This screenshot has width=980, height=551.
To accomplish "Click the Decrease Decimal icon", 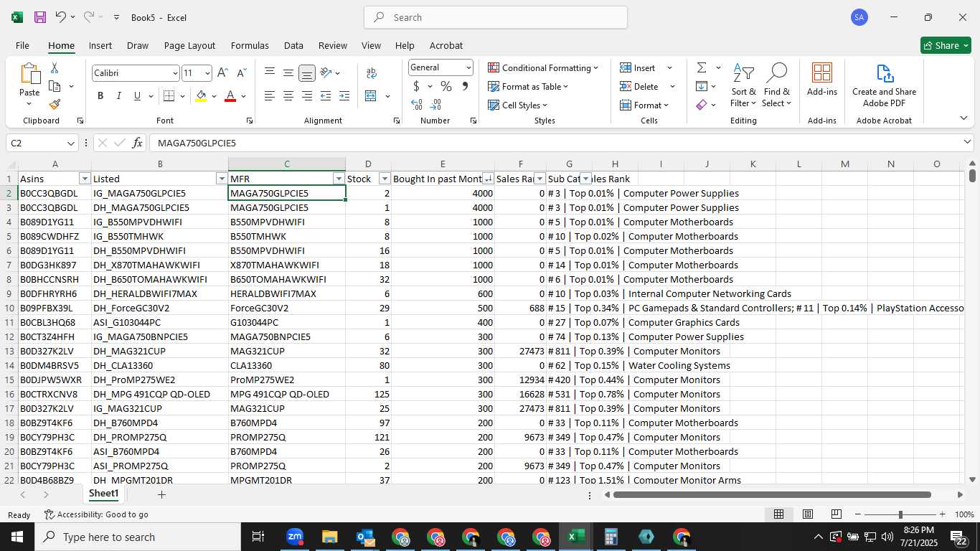I will click(436, 105).
